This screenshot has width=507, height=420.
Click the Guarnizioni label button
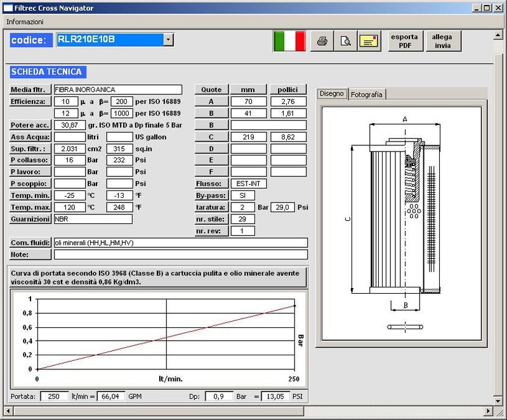click(30, 219)
